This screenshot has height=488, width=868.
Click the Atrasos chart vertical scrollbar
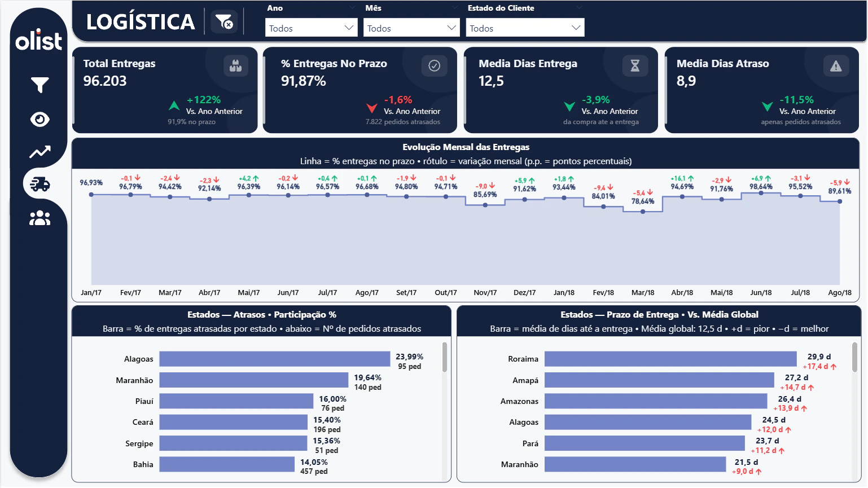click(x=445, y=357)
